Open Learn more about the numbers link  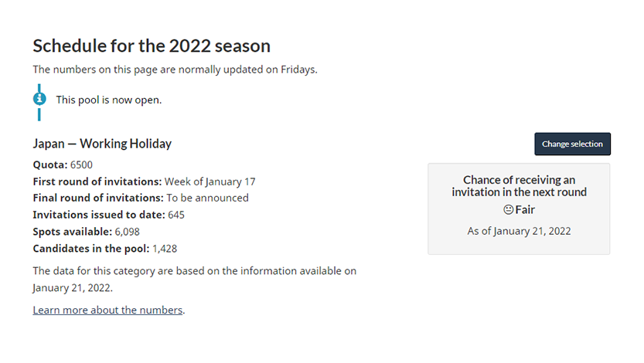(x=107, y=310)
